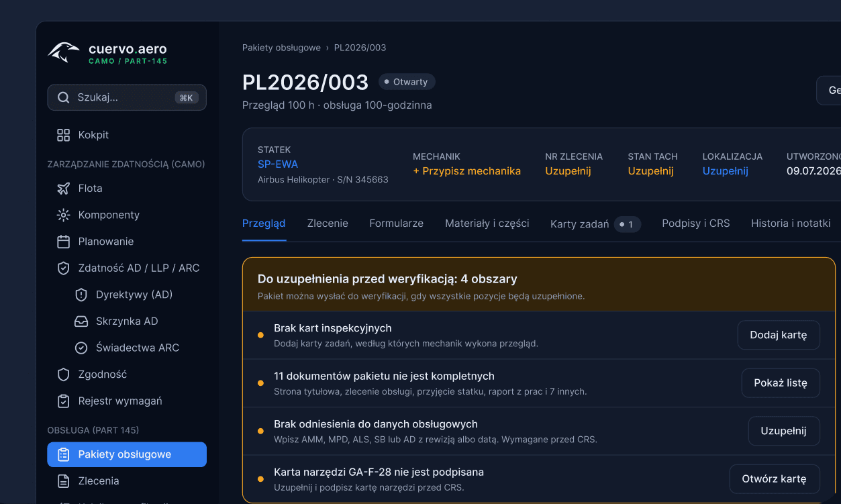The height and width of the screenshot is (504, 841).
Task: Open the Karty zadań tab
Action: (x=595, y=224)
